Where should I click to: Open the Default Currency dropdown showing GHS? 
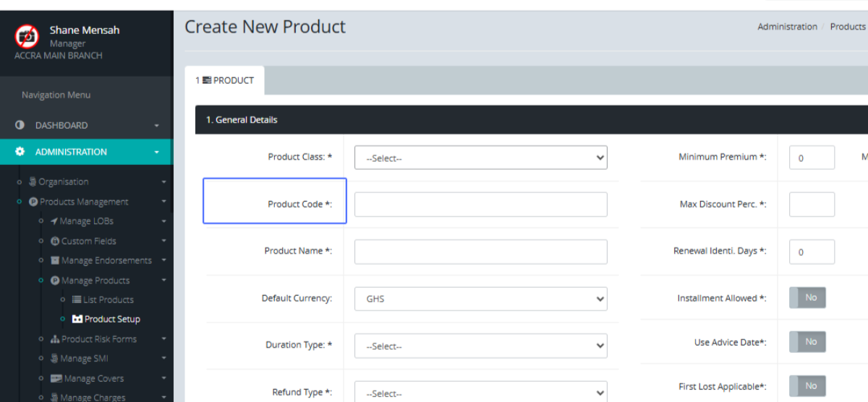[480, 299]
